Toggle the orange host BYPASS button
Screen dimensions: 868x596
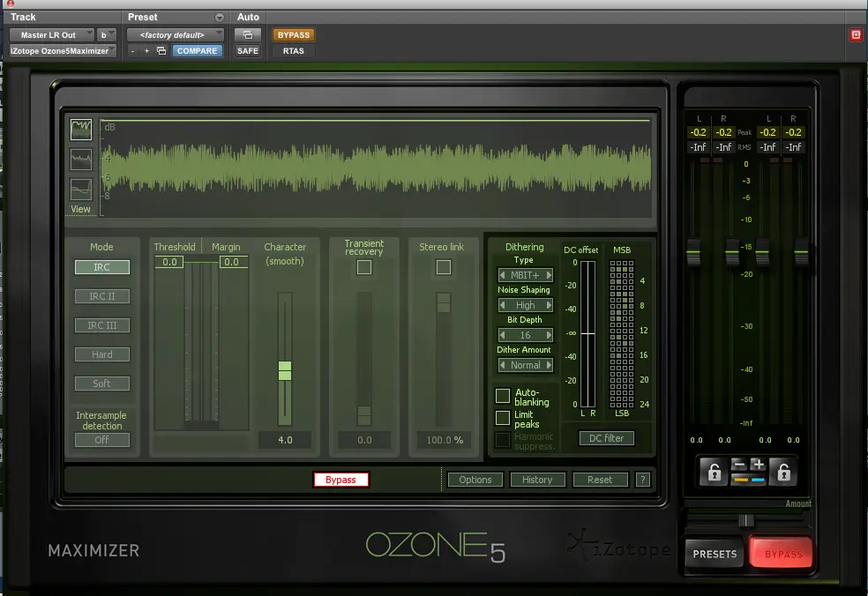coord(294,35)
